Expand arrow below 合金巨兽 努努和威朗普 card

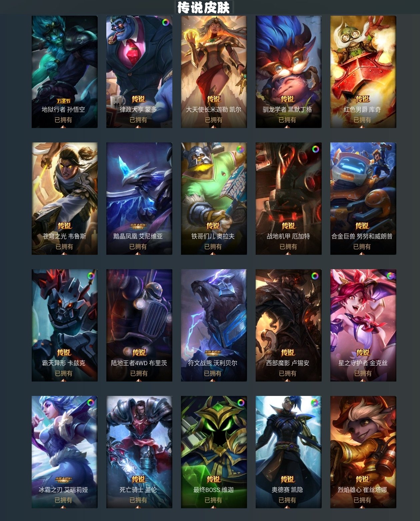pyautogui.click(x=362, y=253)
